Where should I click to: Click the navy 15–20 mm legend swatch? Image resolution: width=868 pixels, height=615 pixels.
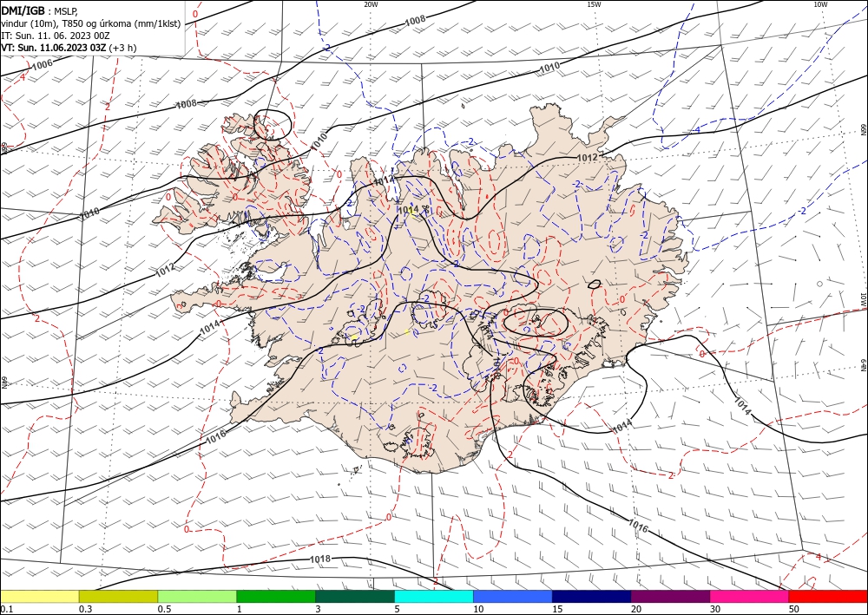591,596
